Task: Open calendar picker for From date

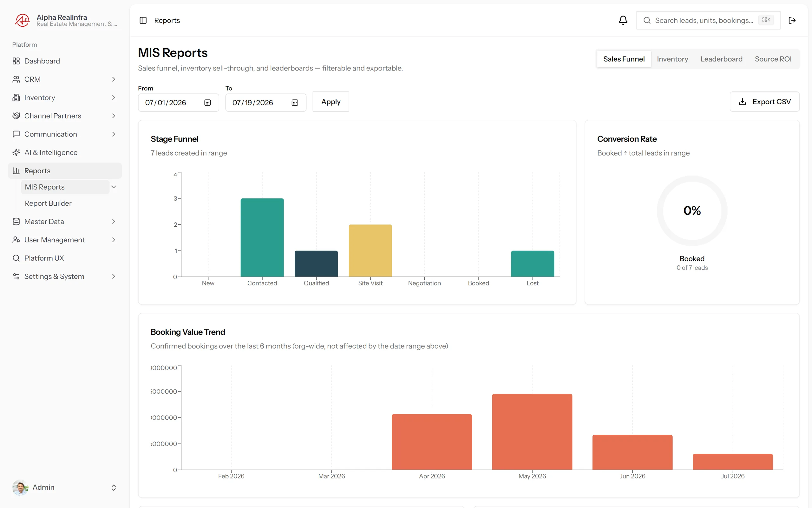Action: 207,103
